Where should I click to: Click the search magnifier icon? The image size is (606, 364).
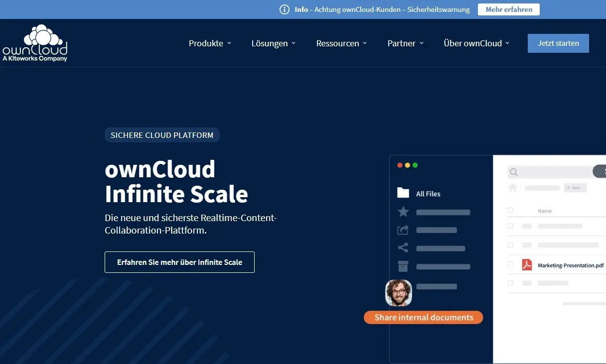(514, 172)
